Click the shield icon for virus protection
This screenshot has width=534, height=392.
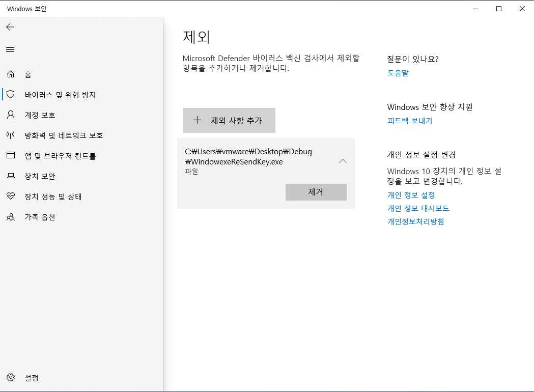[x=11, y=94]
